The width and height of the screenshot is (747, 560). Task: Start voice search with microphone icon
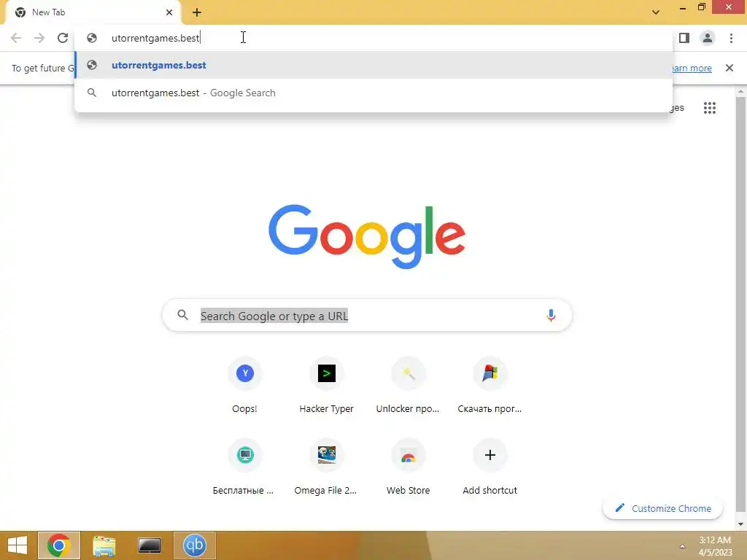pos(551,315)
